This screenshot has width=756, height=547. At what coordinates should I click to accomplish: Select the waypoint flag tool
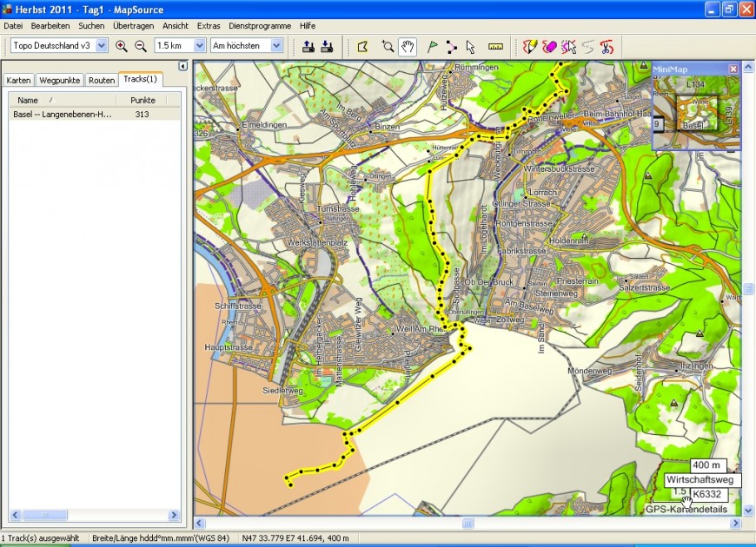click(x=433, y=46)
